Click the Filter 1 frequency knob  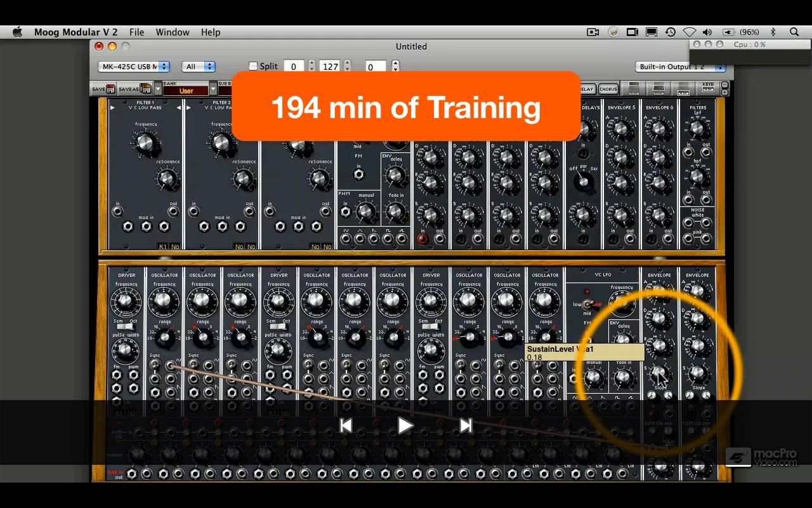click(x=145, y=142)
